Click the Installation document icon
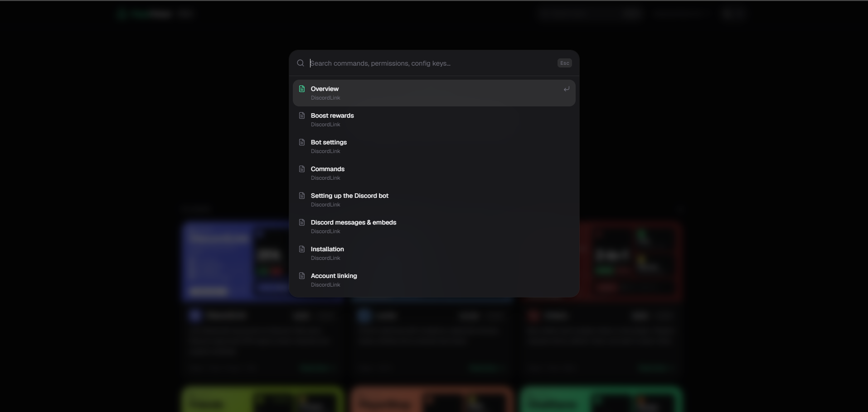This screenshot has width=868, height=412. (302, 249)
